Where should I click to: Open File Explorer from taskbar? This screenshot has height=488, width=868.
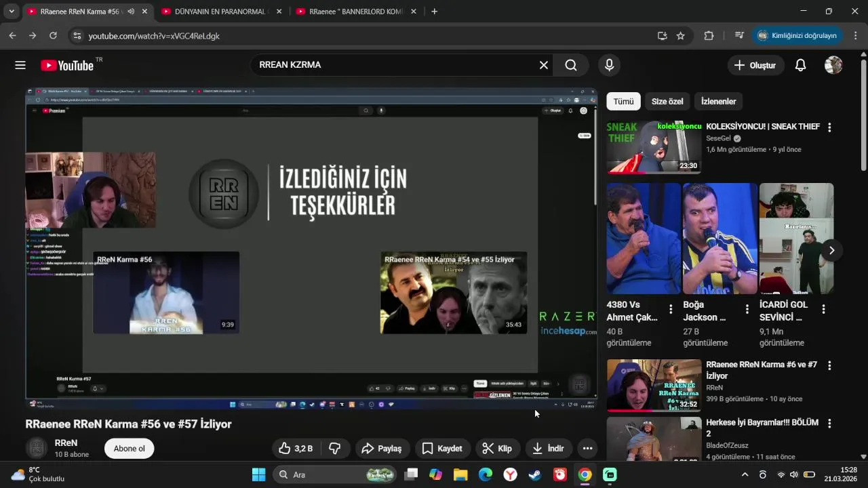460,474
